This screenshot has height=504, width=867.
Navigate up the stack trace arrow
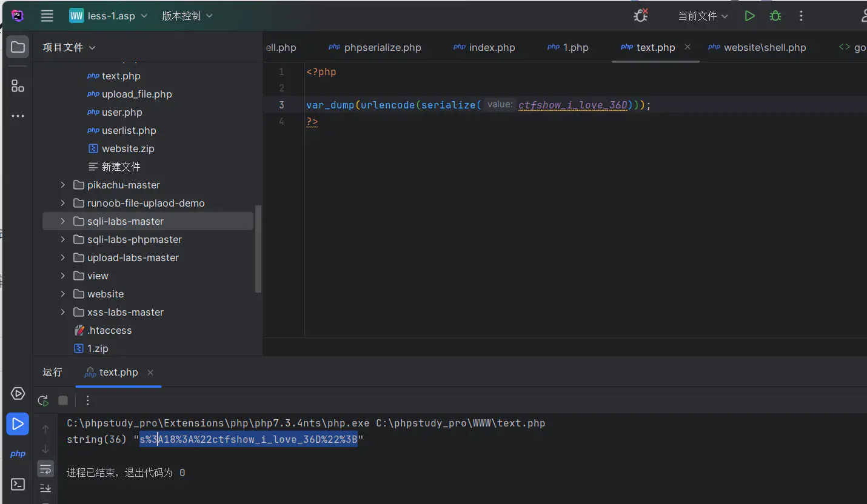pyautogui.click(x=45, y=429)
